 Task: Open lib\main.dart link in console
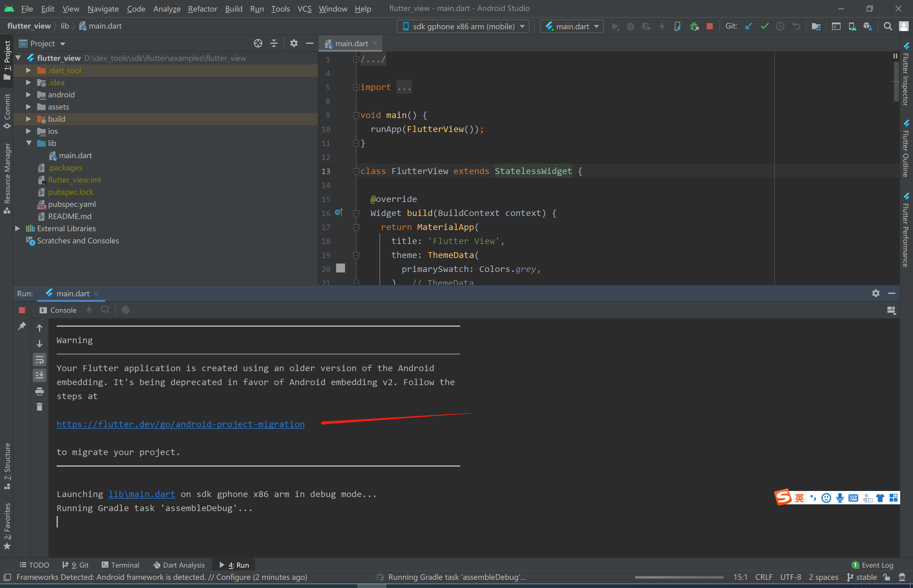click(x=142, y=494)
